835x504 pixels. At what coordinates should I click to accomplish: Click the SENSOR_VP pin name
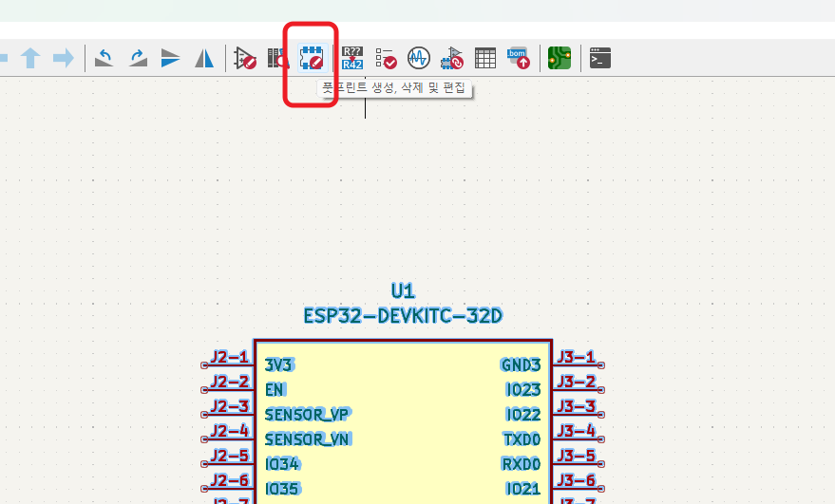(307, 415)
